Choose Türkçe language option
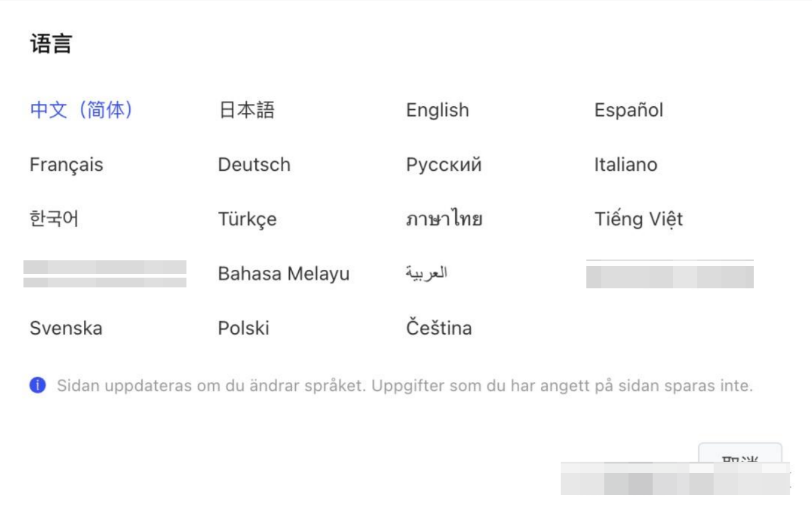The image size is (812, 510). [x=247, y=219]
